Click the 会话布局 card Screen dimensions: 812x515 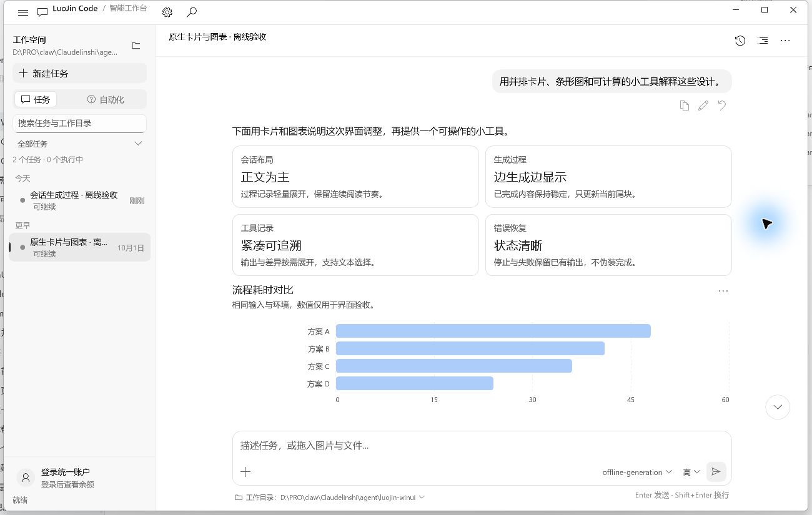tap(355, 177)
